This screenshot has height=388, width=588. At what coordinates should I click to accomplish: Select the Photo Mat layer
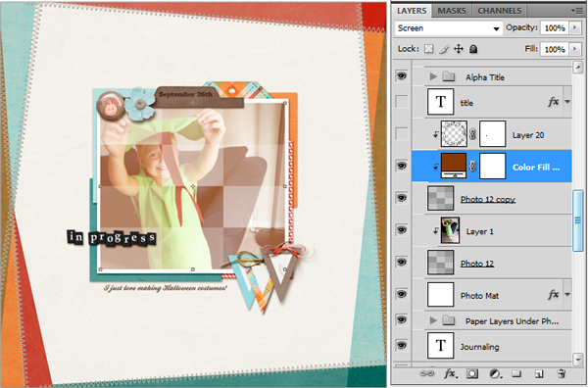coord(492,294)
